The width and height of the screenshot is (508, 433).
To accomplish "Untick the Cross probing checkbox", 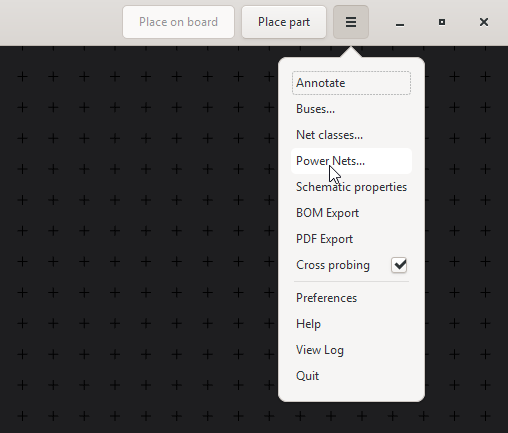I will pos(399,265).
